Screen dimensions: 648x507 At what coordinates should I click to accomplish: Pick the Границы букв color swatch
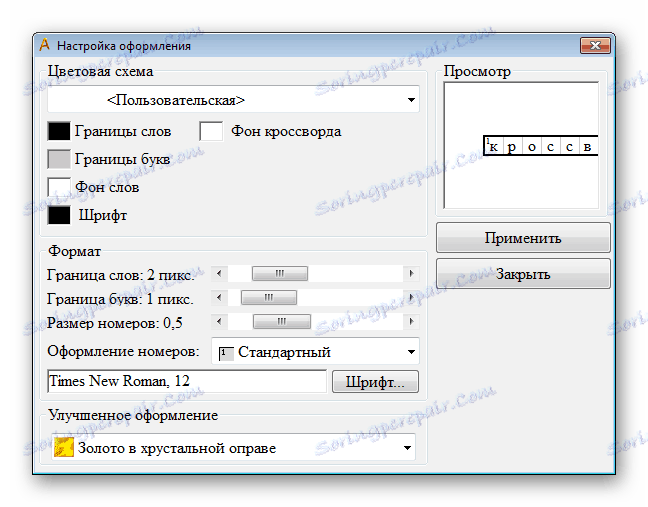59,159
